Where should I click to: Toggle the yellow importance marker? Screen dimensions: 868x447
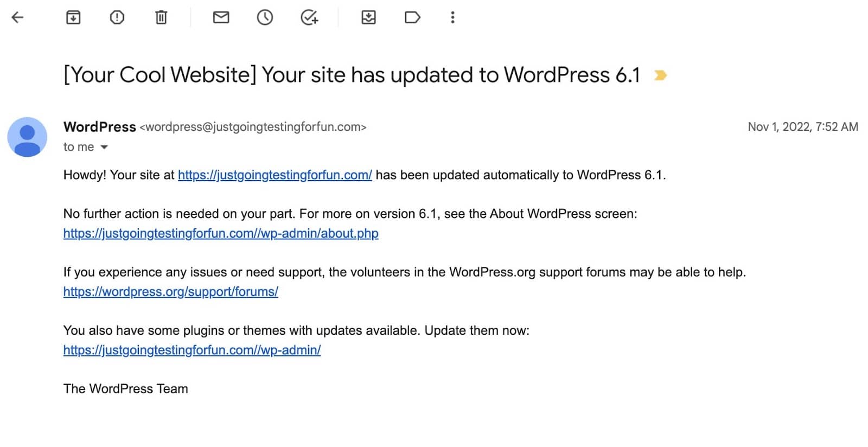(x=660, y=75)
